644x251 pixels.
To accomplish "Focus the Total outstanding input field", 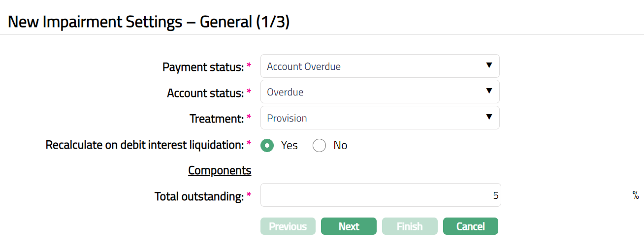I will [380, 195].
